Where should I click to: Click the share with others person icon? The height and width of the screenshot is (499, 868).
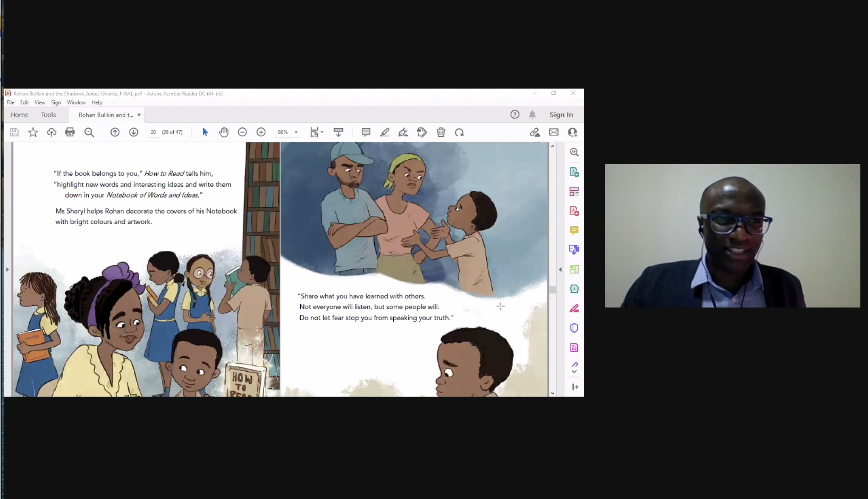click(572, 132)
